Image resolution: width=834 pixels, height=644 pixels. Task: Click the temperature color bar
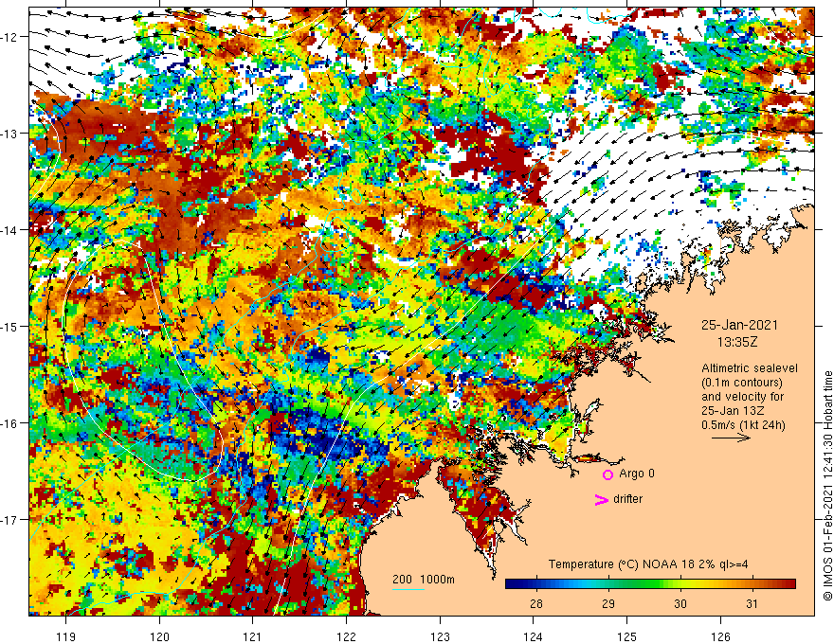point(650,583)
